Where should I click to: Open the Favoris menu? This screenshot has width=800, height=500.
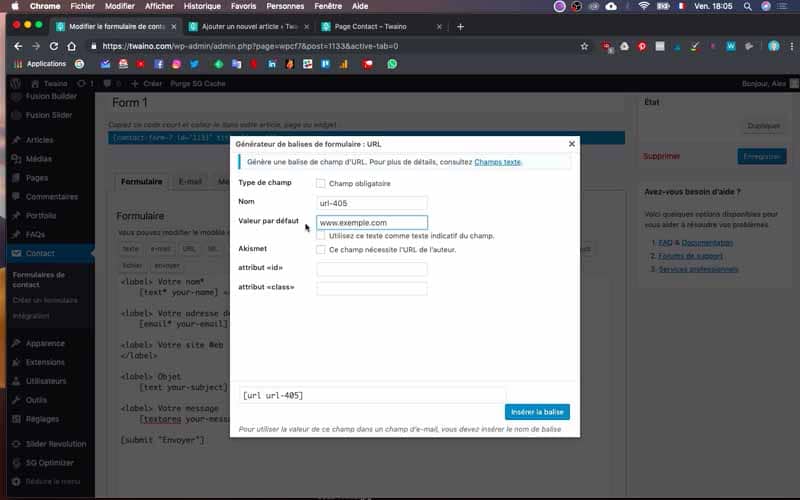243,6
